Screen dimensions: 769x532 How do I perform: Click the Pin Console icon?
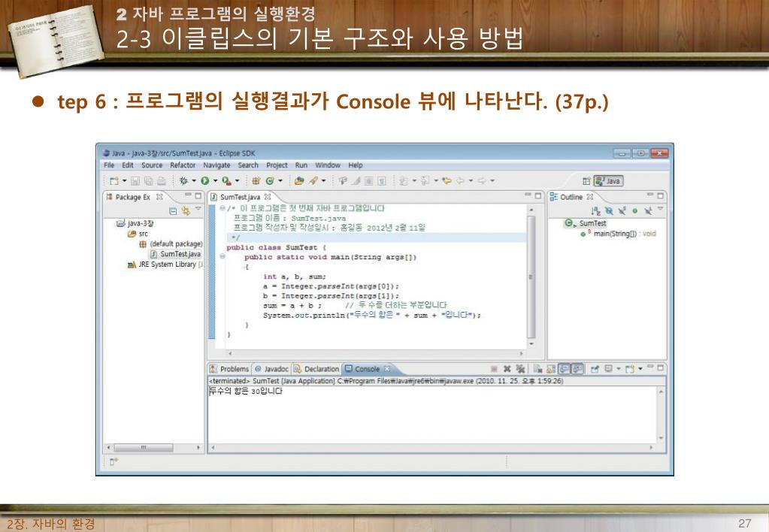(595, 369)
